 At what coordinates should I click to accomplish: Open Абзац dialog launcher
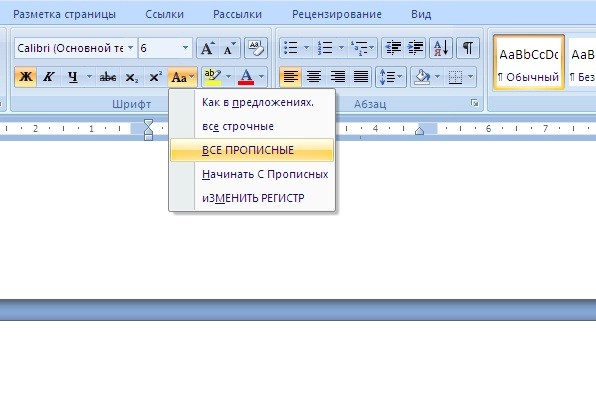[474, 103]
